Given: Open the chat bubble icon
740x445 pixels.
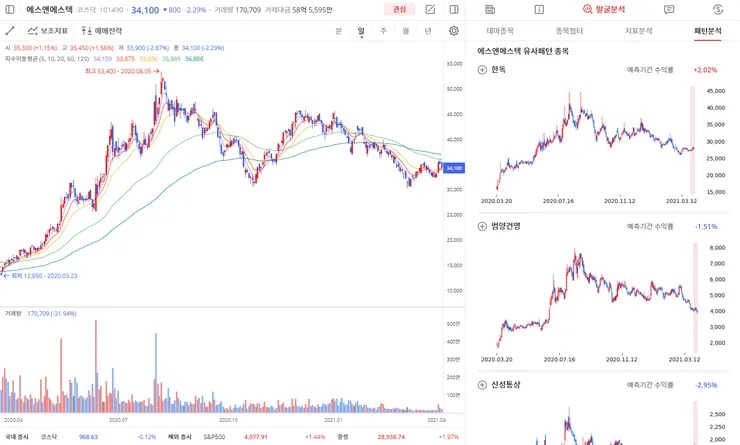Looking at the screenshot, I should [669, 9].
